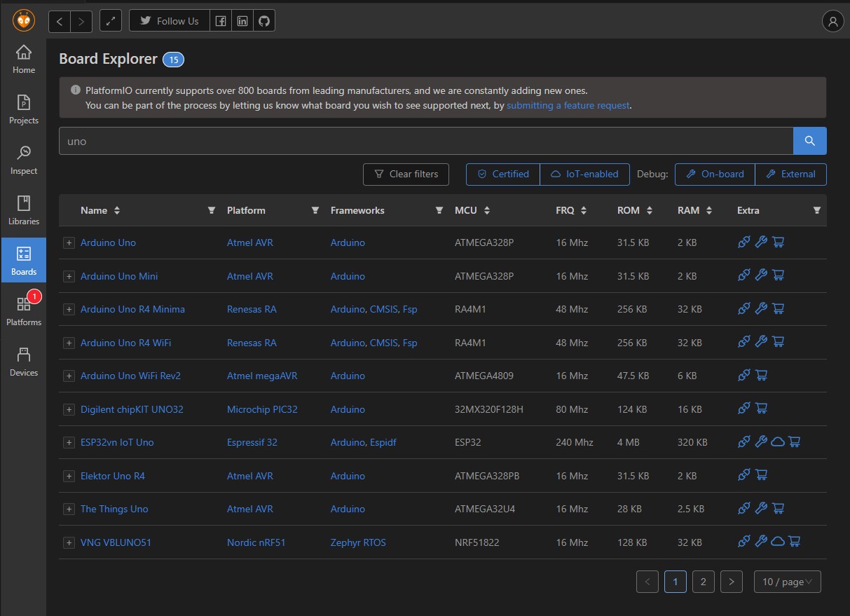850x616 pixels.
Task: Sort the table by MCU
Action: coord(487,210)
